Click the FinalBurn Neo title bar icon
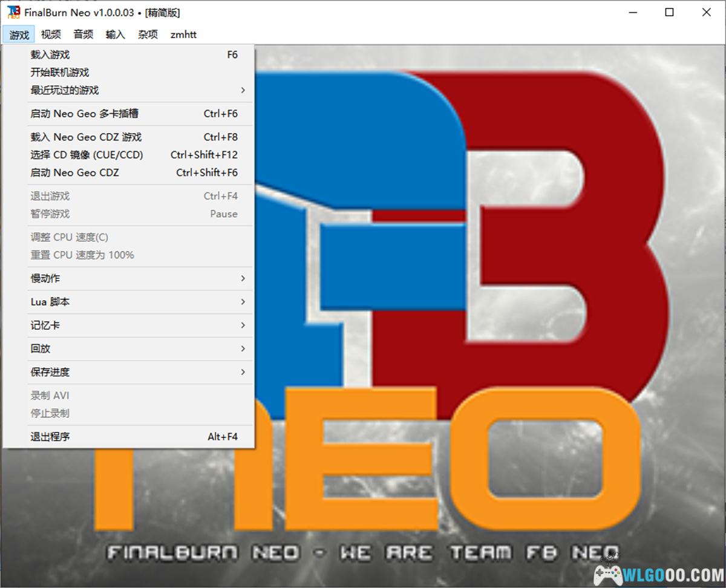Screen dimensions: 726x588 tap(13, 12)
